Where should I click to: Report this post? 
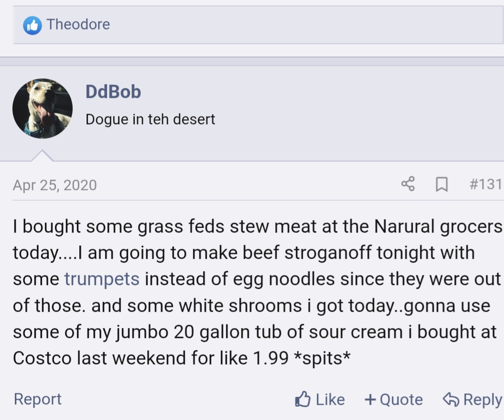click(38, 399)
